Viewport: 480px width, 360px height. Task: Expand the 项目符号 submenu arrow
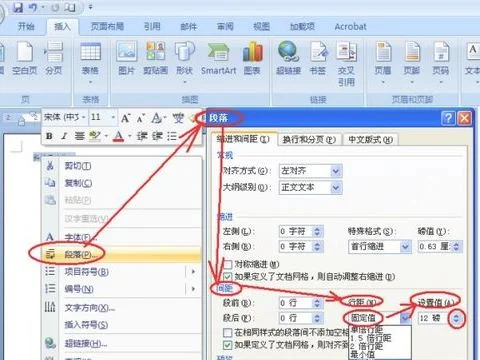point(193,272)
